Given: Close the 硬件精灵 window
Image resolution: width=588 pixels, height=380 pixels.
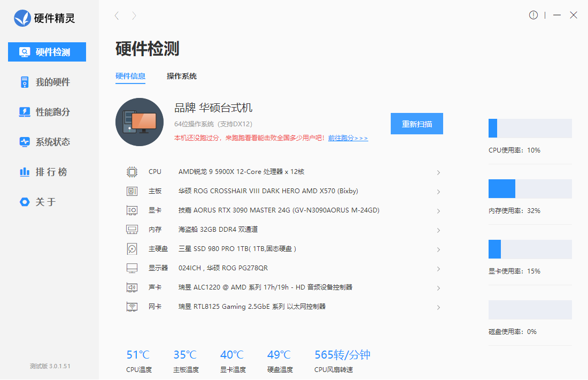Looking at the screenshot, I should [574, 15].
